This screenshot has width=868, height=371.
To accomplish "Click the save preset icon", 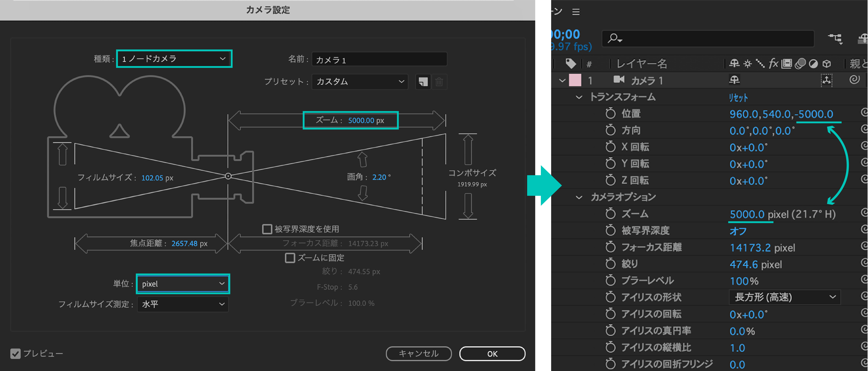I will click(423, 82).
